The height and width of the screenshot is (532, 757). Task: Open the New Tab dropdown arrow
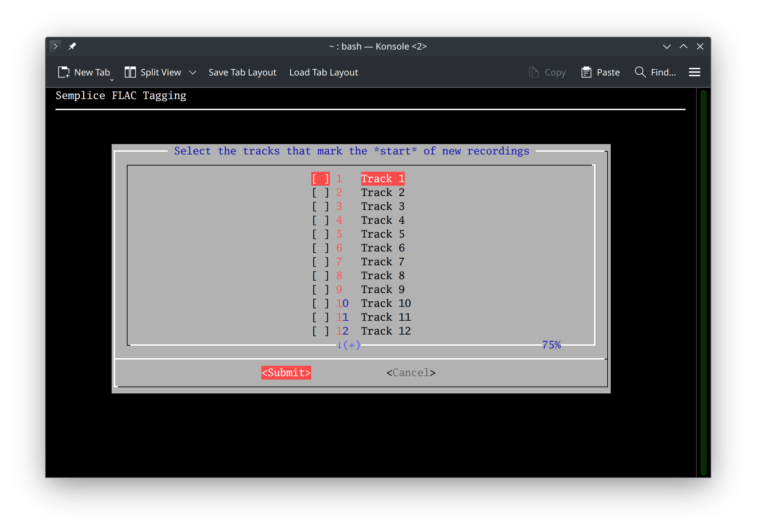click(x=111, y=80)
